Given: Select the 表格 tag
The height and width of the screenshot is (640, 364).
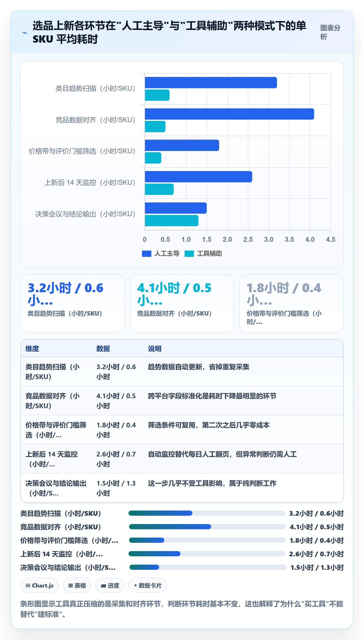Looking at the screenshot, I should 77,585.
